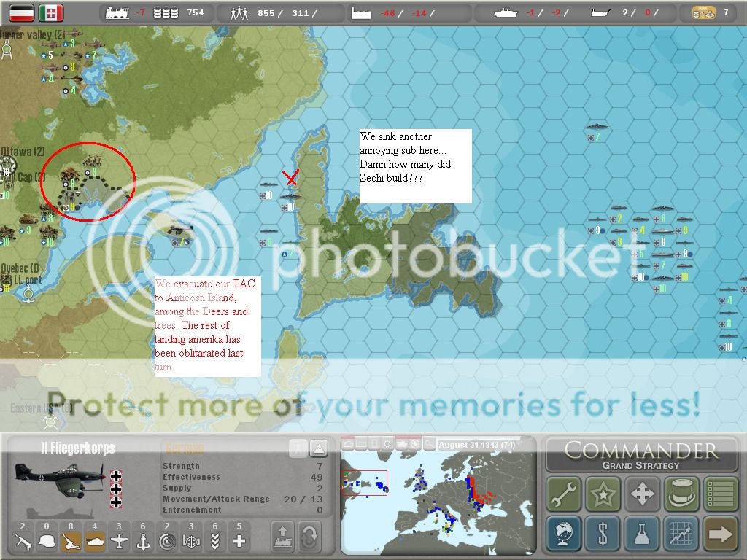The image size is (747, 560).
Task: Open the checklist reports button
Action: coord(720,494)
